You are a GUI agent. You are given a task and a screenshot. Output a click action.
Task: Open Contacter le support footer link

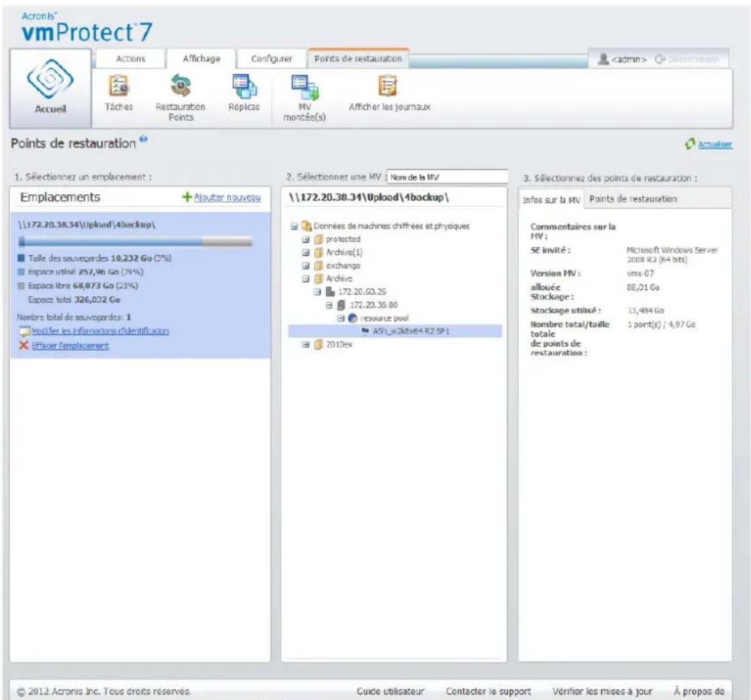click(x=488, y=691)
